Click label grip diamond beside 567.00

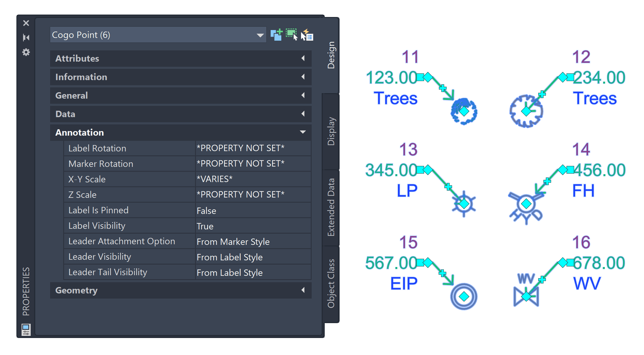[x=428, y=262]
